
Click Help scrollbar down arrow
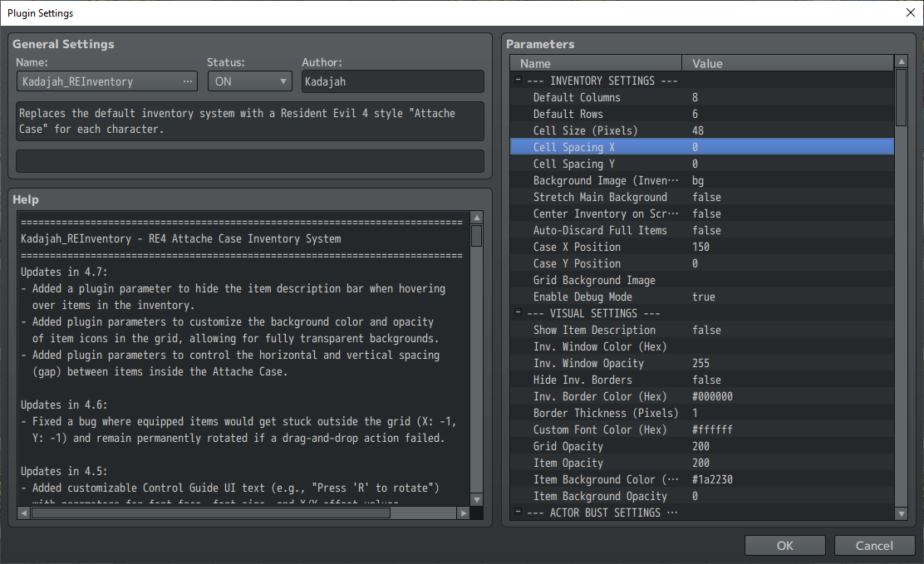pos(477,500)
